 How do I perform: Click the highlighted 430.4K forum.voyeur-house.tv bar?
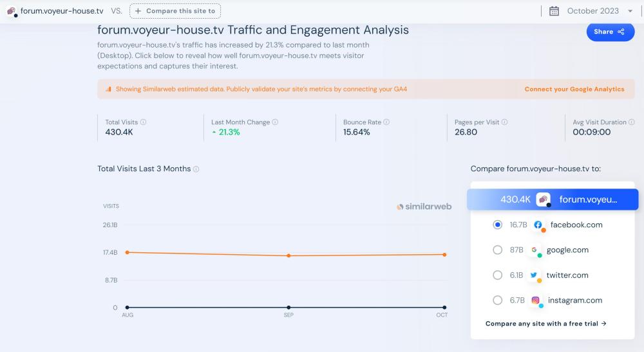coord(554,199)
